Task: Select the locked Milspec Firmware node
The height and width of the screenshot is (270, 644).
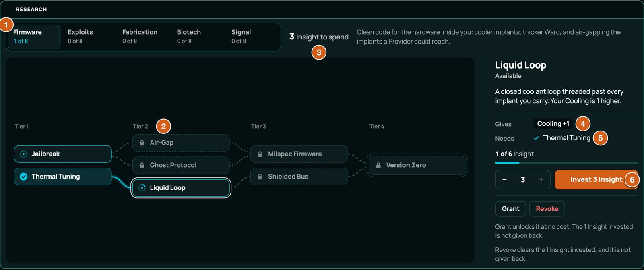Action: tap(299, 154)
